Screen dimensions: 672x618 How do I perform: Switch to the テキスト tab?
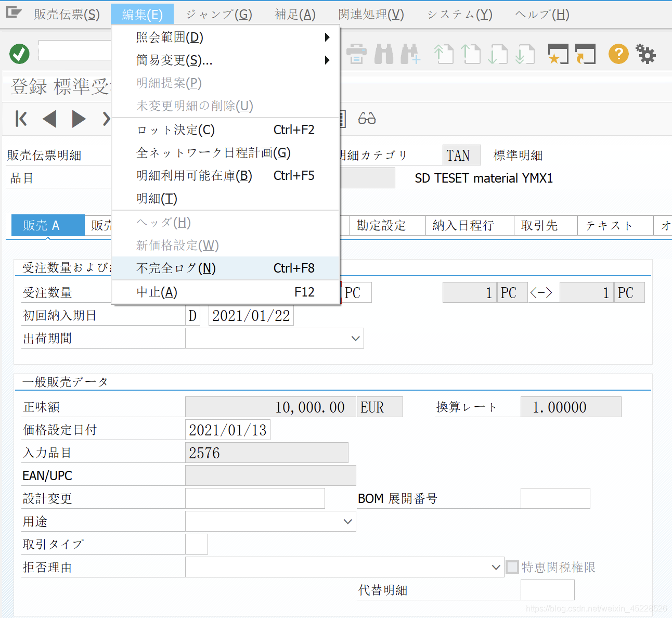coord(614,225)
